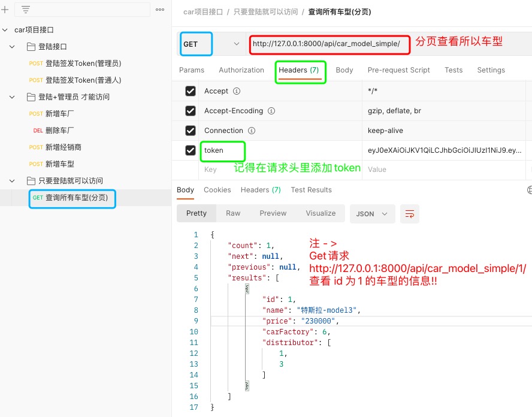Click the info icon beside Accept-Encoding
Viewport: 532px width, 417px height.
[x=271, y=111]
